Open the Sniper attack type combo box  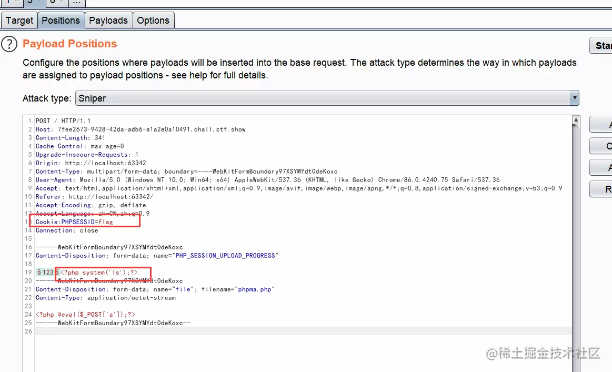click(327, 98)
